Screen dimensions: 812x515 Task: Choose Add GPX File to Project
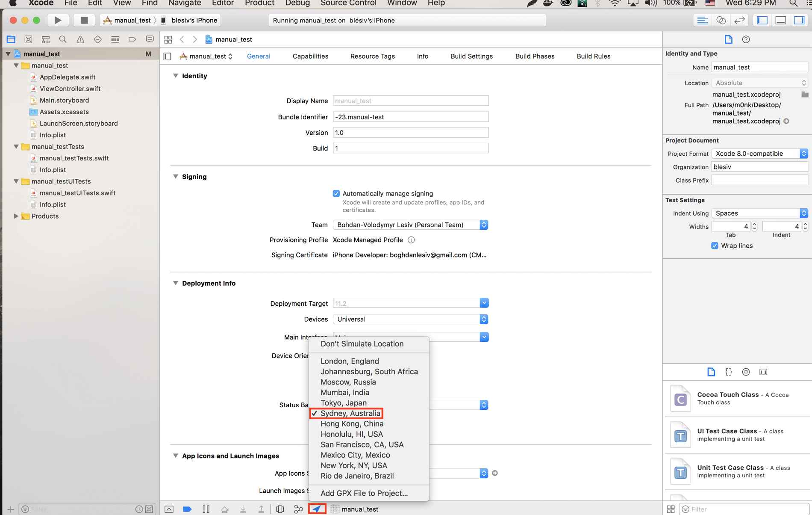point(364,493)
